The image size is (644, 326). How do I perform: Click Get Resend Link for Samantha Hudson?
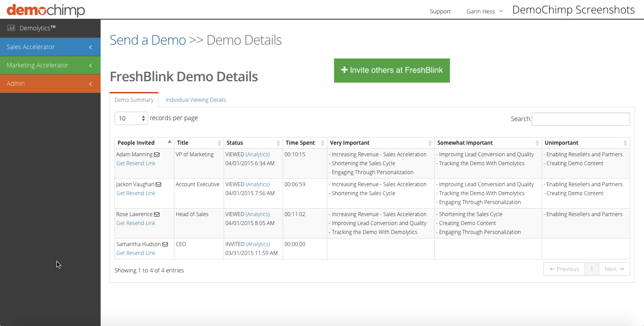(x=136, y=253)
